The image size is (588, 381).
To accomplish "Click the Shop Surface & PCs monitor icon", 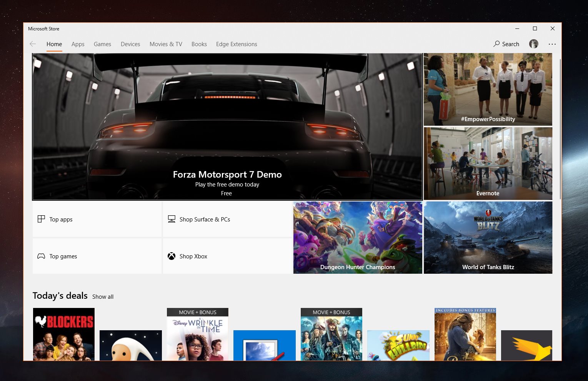I will click(172, 219).
